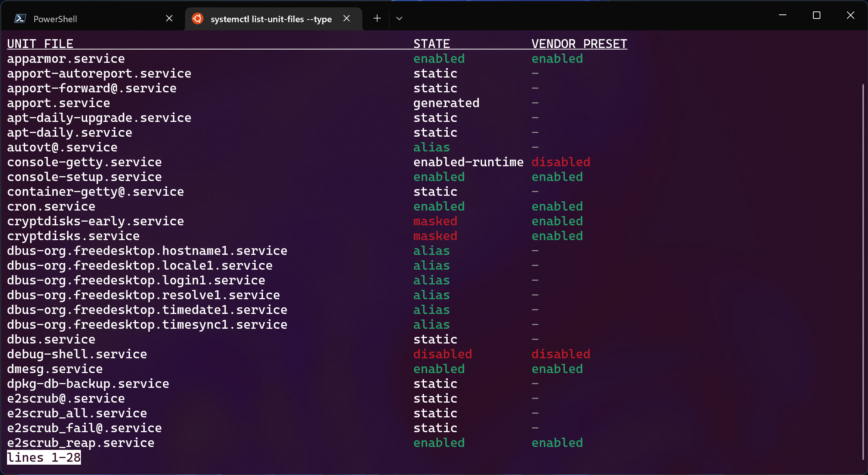Select the cron.service entry text
The width and height of the screenshot is (868, 475).
point(51,206)
